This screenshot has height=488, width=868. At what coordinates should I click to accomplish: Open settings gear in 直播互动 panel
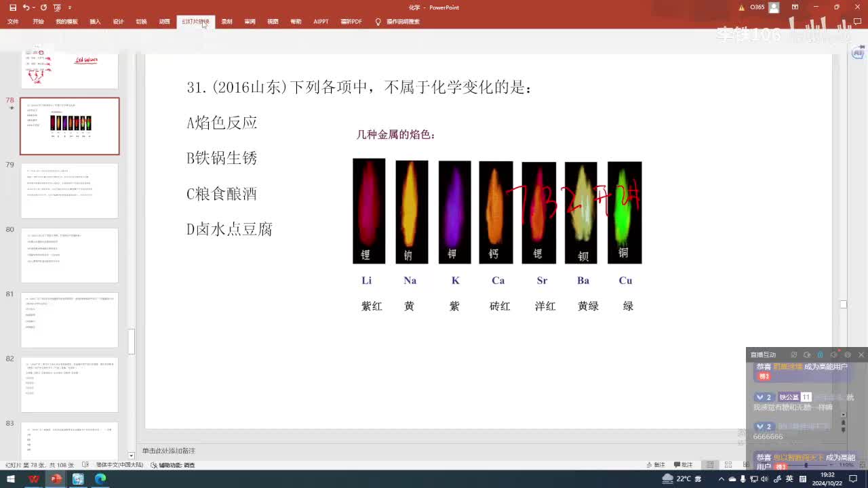click(x=848, y=354)
